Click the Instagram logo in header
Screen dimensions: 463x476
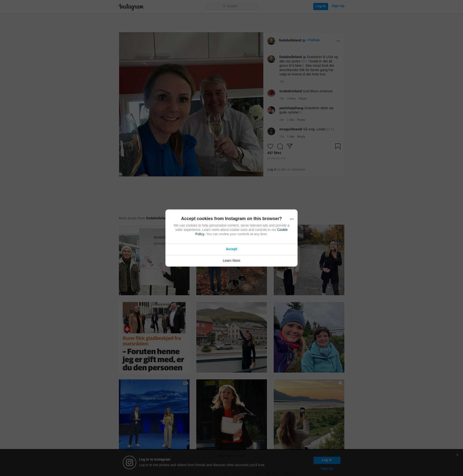[131, 7]
